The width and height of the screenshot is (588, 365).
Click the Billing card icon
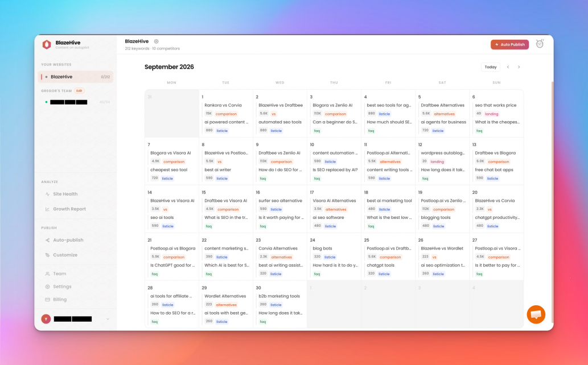click(48, 300)
